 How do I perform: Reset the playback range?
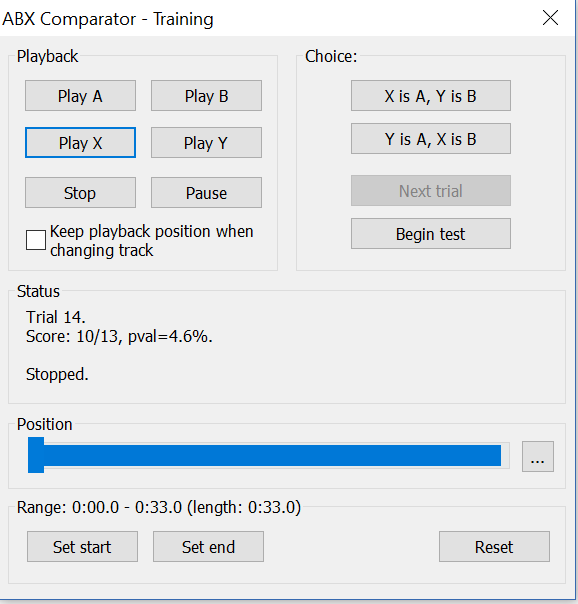pyautogui.click(x=494, y=547)
